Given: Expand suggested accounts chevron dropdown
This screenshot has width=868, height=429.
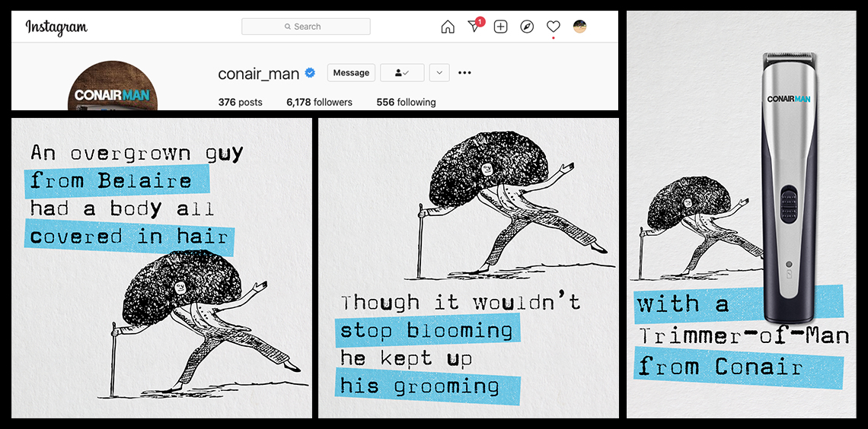Looking at the screenshot, I should click(439, 72).
